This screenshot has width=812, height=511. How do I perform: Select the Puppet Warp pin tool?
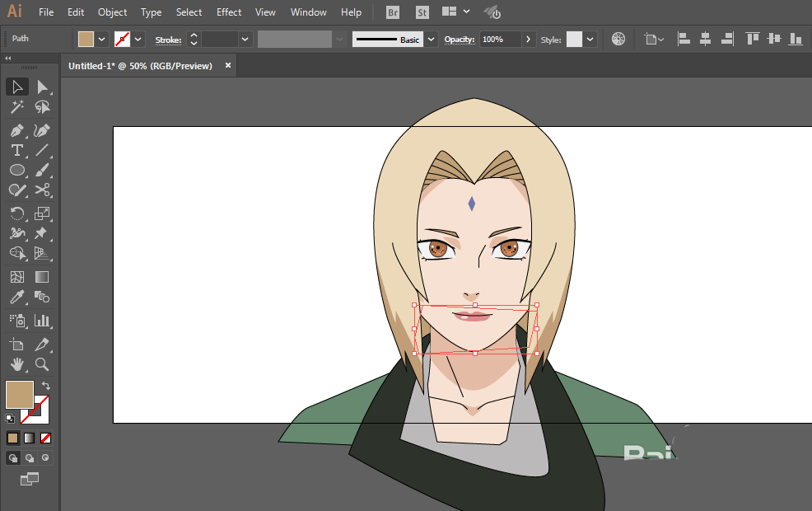42,233
